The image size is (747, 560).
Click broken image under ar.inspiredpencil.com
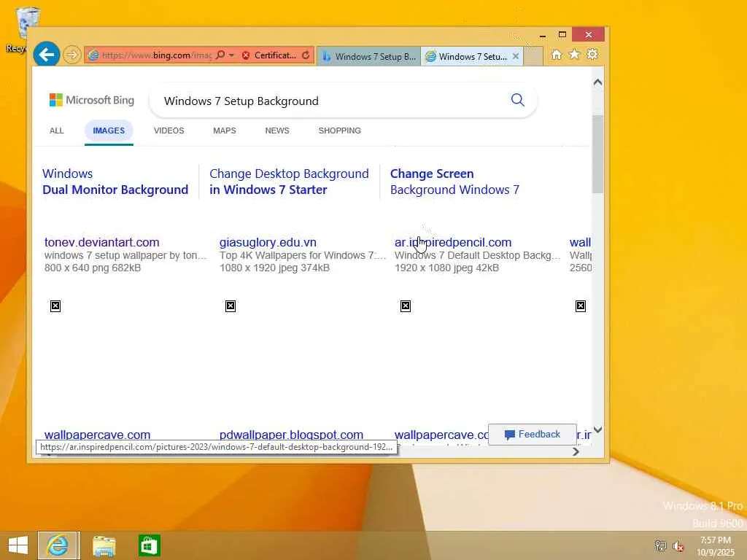[x=406, y=306]
